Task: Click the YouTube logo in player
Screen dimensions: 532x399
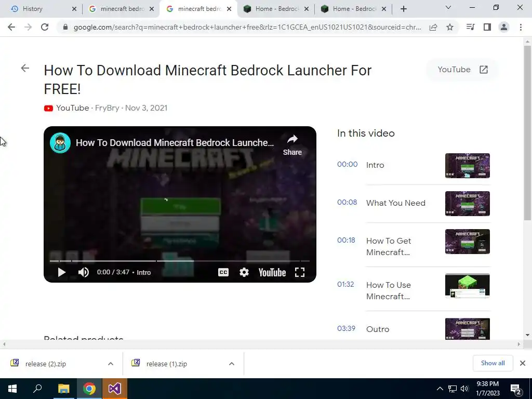Action: click(272, 272)
